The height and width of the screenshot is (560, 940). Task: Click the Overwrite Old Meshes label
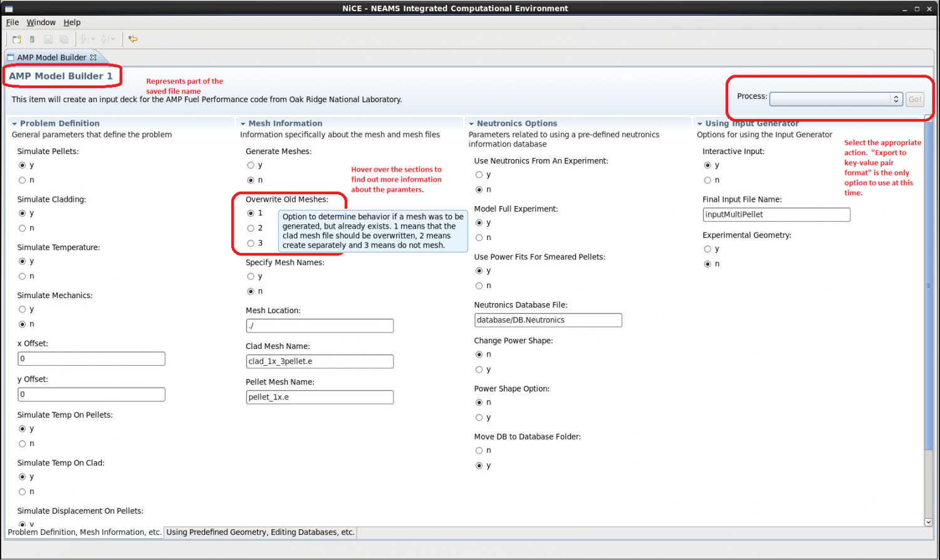(x=287, y=200)
